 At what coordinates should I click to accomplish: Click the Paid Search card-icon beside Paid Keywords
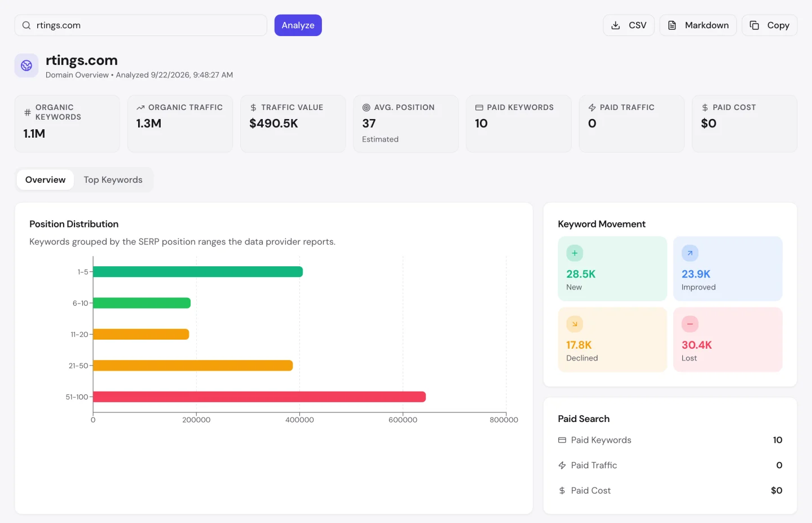pos(562,440)
